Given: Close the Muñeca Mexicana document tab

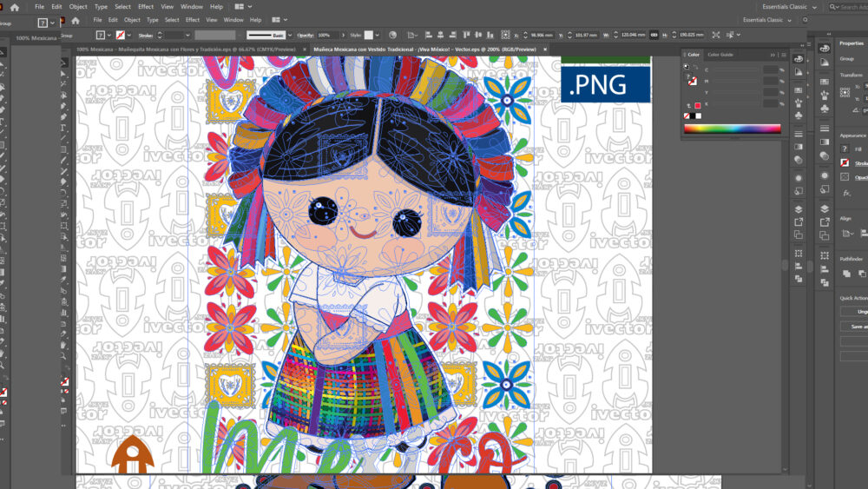Looking at the screenshot, I should [x=545, y=50].
